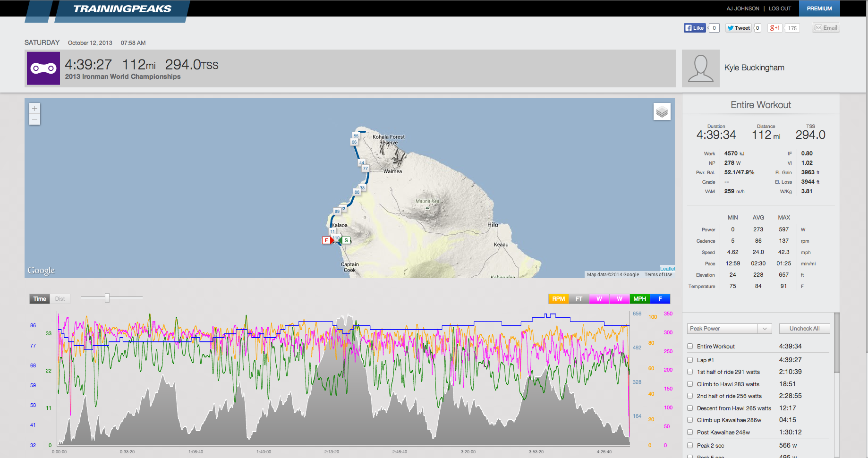Zoom out on the map

click(x=34, y=119)
